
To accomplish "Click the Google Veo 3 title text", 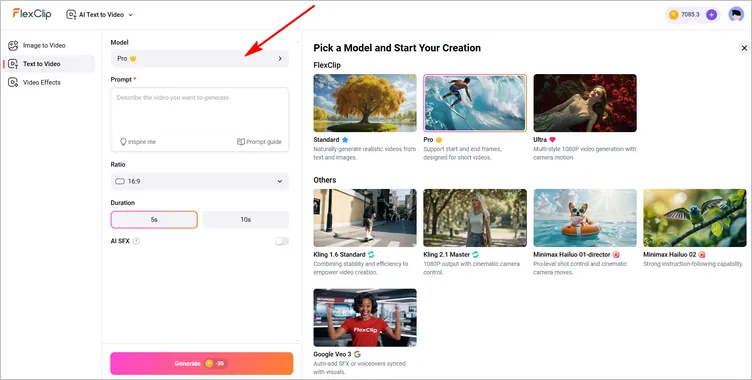I will tap(332, 354).
